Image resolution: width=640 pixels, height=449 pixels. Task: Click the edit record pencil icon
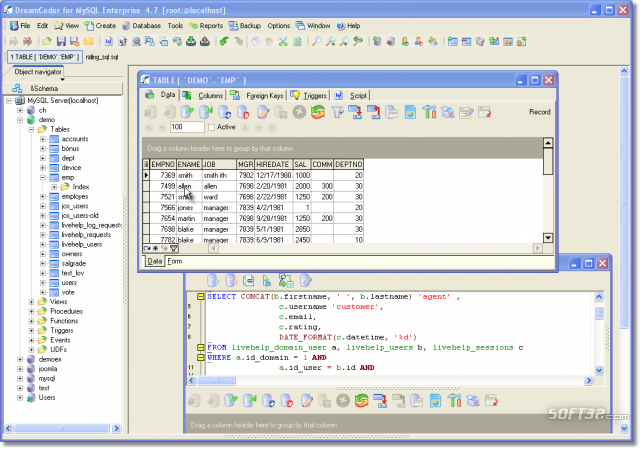(265, 112)
